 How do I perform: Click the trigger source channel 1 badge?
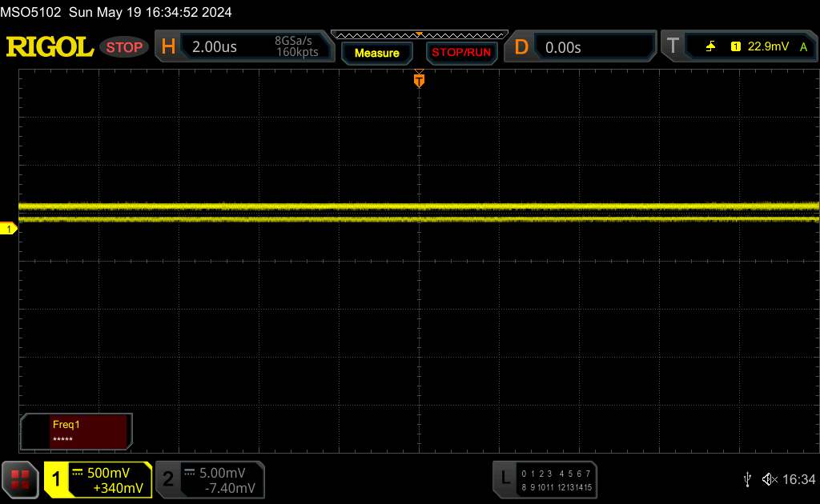tap(736, 46)
